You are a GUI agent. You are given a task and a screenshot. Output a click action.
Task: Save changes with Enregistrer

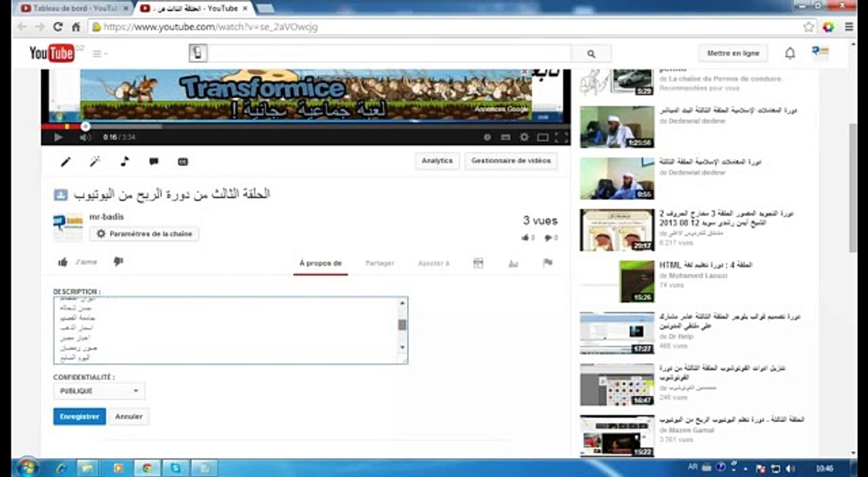click(80, 417)
